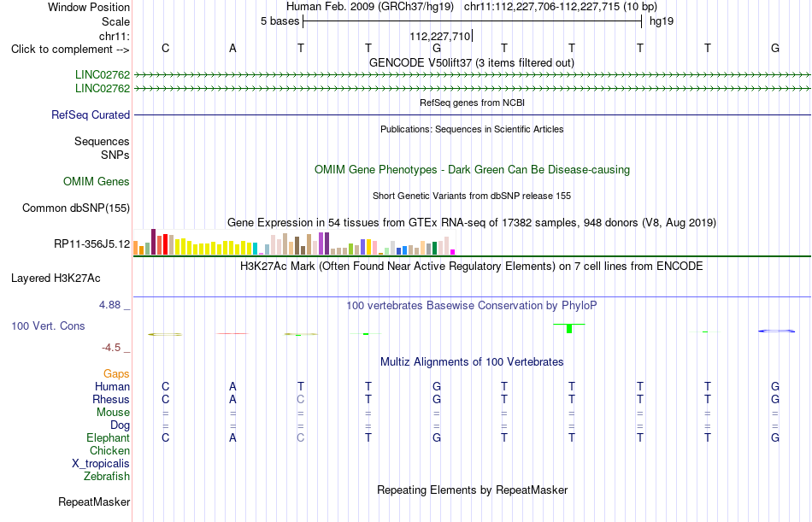Open the GTEx 'Gene Expression in 54 tissues' title
Screen dimensions: 812x522
(472, 223)
